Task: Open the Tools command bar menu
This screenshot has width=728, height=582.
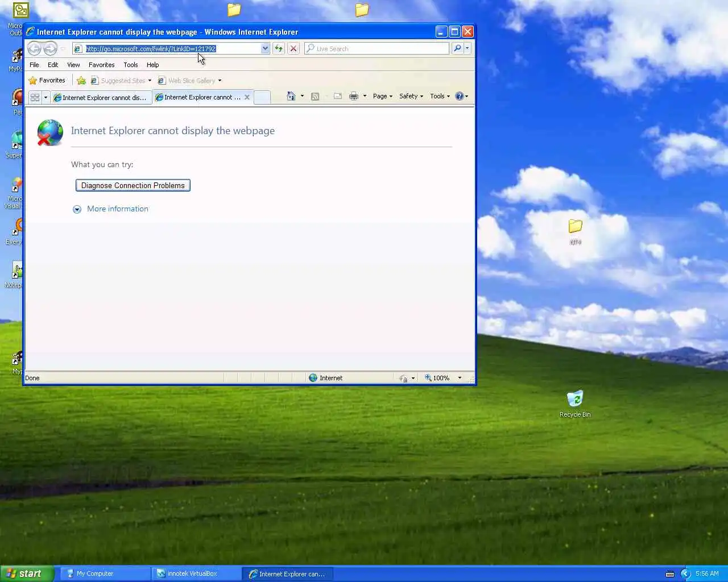Action: pyautogui.click(x=440, y=97)
